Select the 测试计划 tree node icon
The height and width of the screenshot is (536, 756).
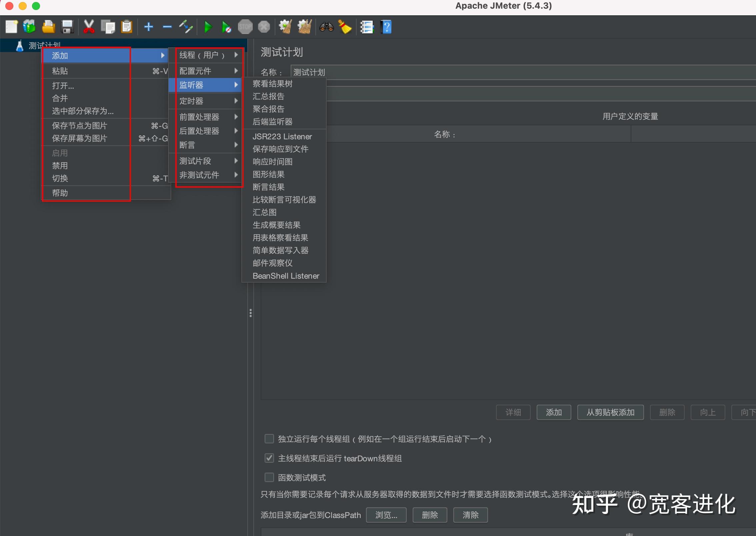tap(20, 46)
